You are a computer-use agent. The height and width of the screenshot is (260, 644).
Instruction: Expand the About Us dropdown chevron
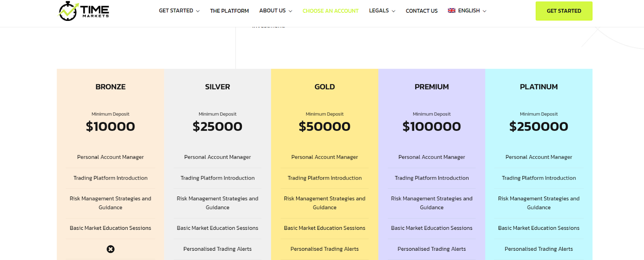(291, 11)
